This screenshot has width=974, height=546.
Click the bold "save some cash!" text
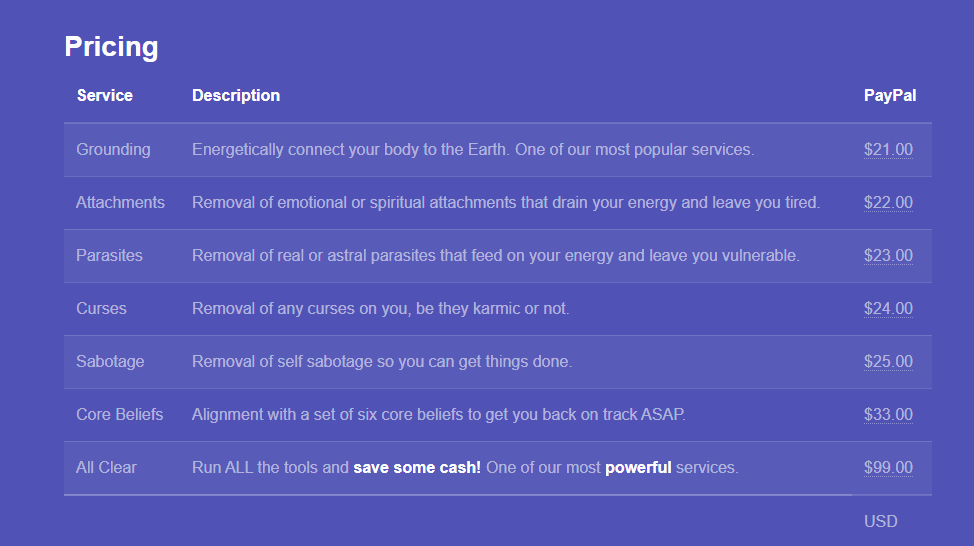417,468
